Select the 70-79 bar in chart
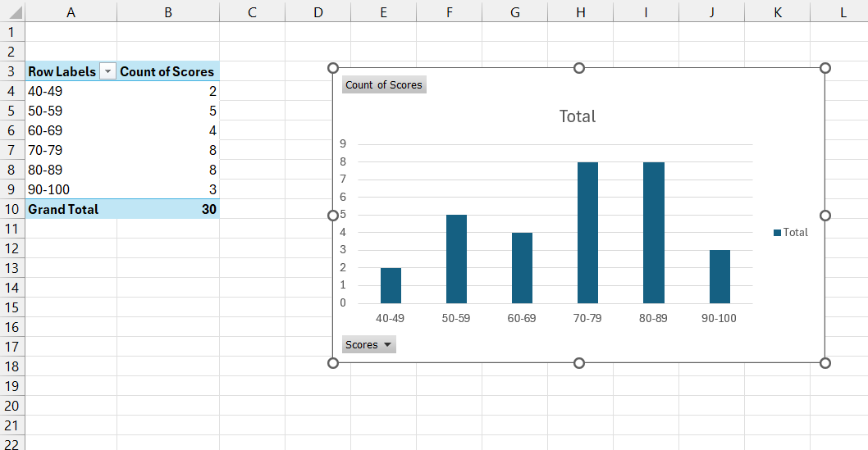The image size is (868, 450). pyautogui.click(x=588, y=233)
